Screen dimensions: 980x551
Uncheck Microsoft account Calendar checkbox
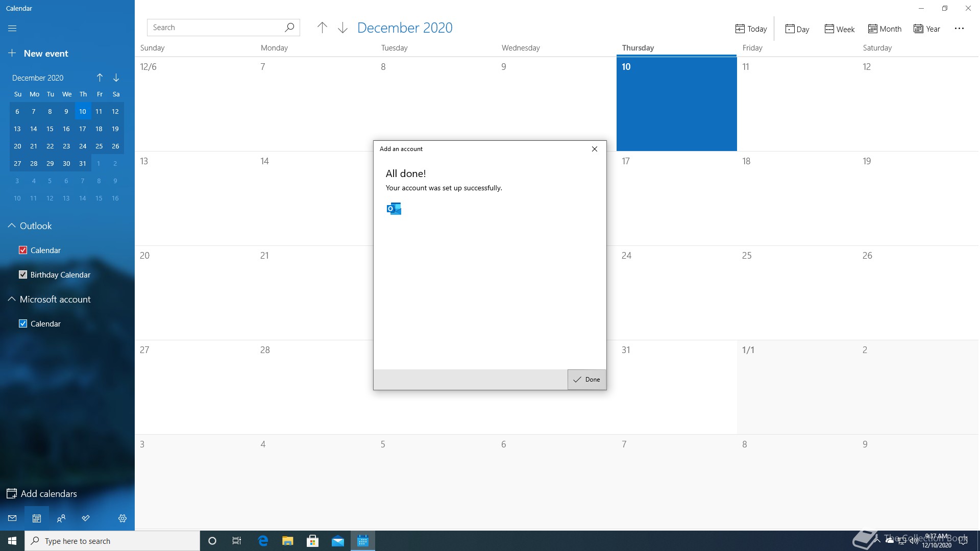[x=23, y=323]
